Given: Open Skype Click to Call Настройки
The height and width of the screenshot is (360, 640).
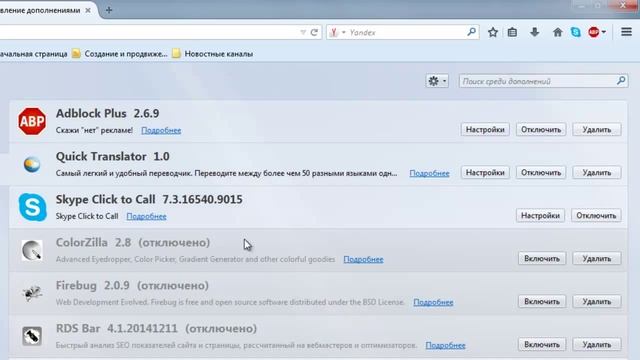Looking at the screenshot, I should click(x=540, y=216).
